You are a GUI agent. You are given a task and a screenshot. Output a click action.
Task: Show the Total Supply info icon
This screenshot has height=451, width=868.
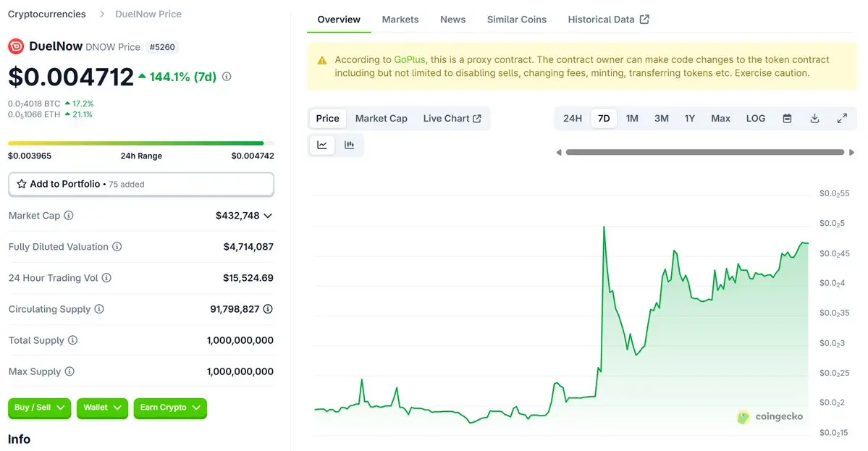click(x=72, y=340)
